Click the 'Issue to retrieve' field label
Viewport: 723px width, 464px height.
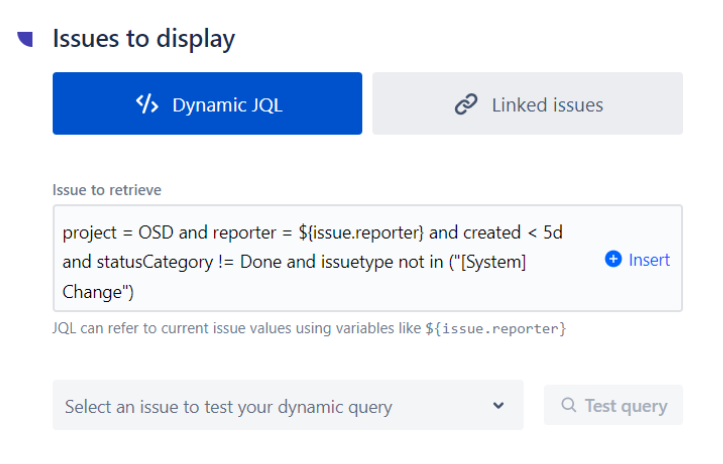(x=106, y=189)
